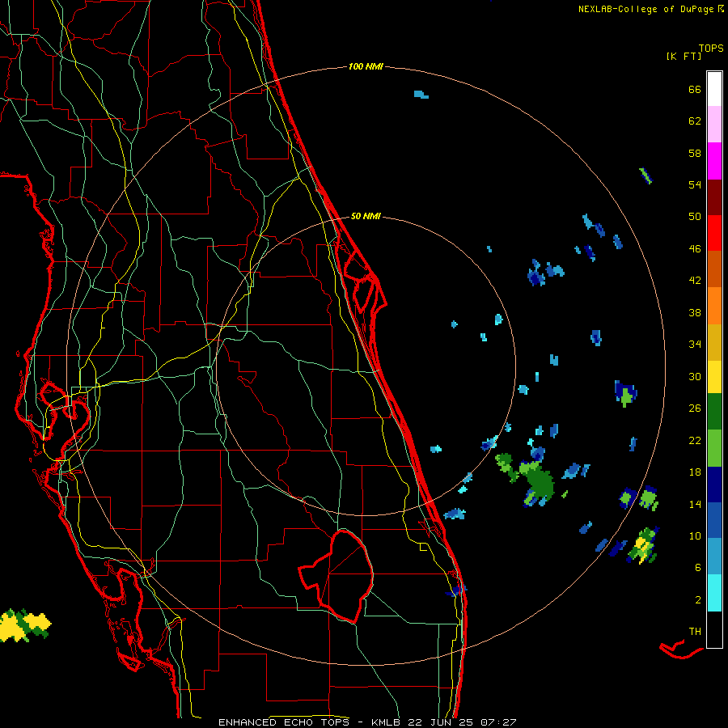This screenshot has width=728, height=728.
Task: Click the small blue echo at the top near 100 NMI ring
Action: (x=421, y=95)
